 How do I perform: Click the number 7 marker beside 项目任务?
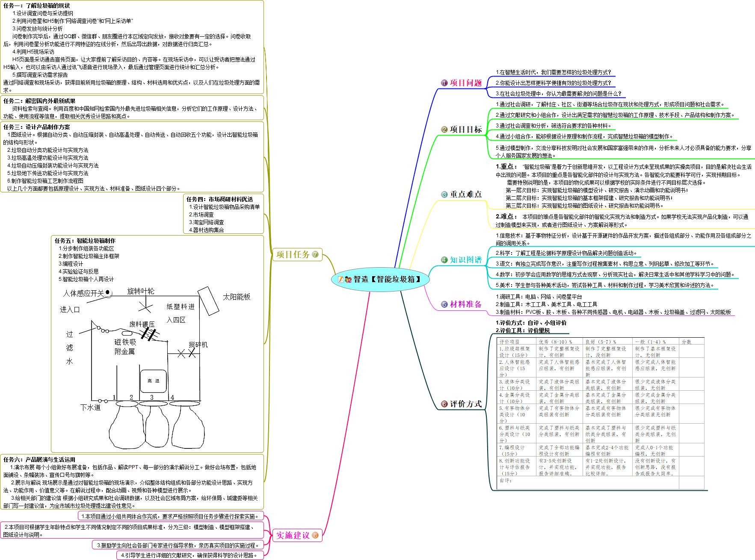point(315,255)
